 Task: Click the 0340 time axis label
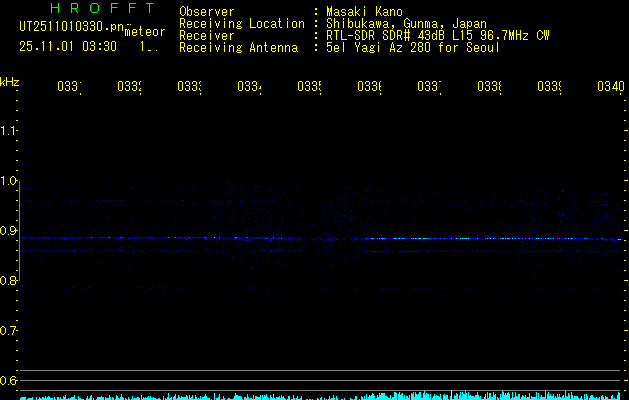pos(611,86)
